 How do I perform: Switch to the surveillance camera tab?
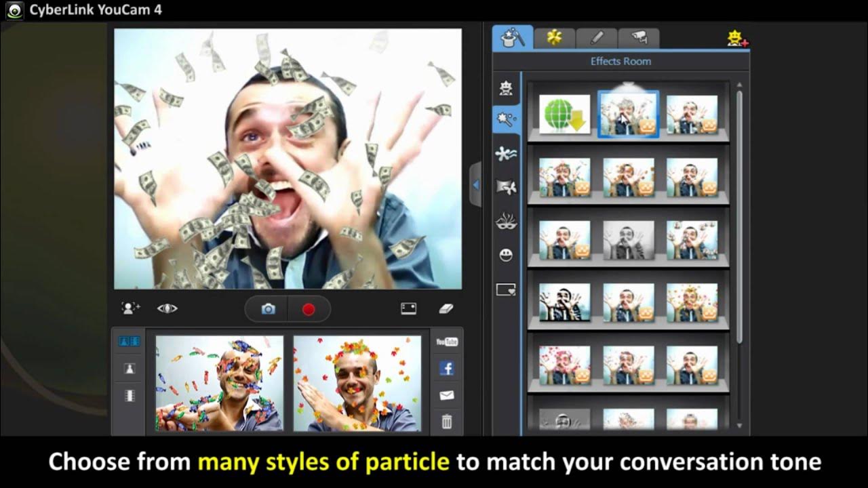[638, 39]
